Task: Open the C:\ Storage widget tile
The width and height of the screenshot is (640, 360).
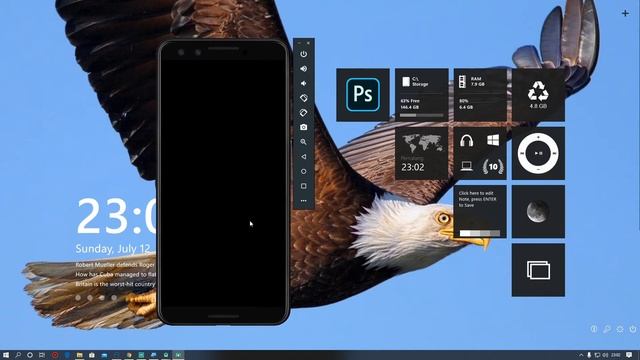Action: (422, 95)
